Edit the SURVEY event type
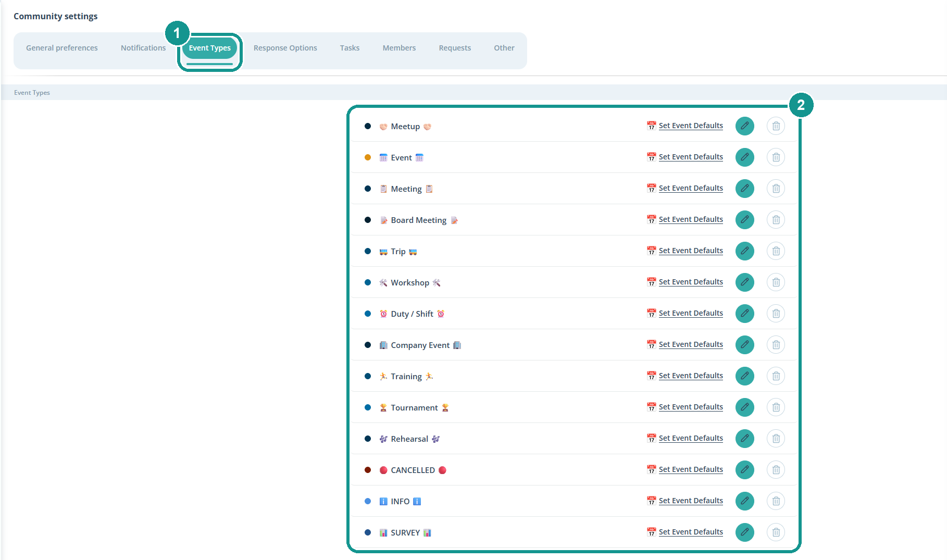Screen dimensions: 947x560 [x=744, y=532]
